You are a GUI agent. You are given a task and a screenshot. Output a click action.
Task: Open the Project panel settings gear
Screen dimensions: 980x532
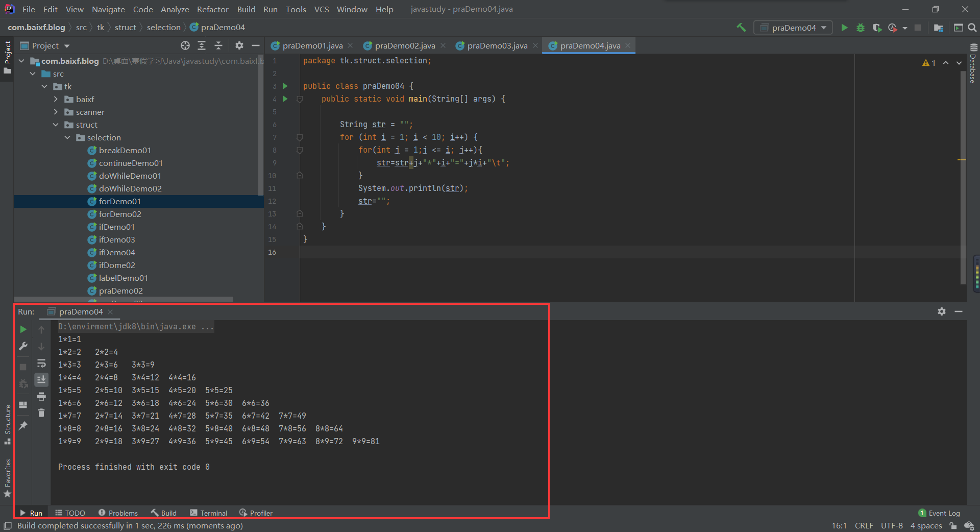coord(239,45)
